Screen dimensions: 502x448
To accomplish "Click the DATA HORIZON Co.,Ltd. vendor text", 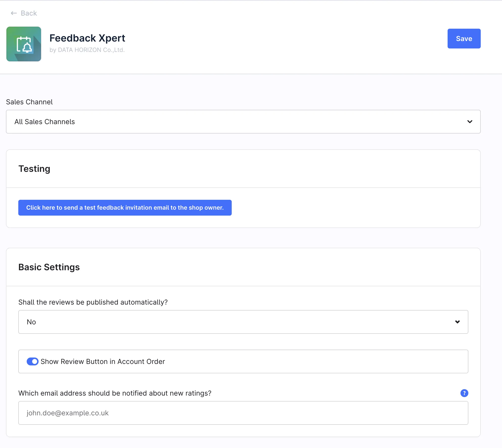I will click(87, 50).
